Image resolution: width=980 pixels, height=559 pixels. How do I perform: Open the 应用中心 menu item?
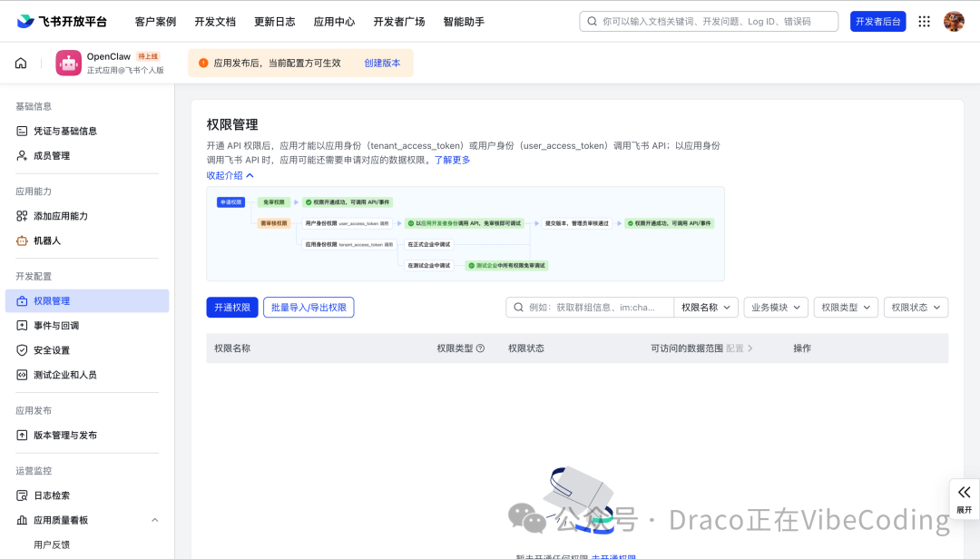coord(334,20)
